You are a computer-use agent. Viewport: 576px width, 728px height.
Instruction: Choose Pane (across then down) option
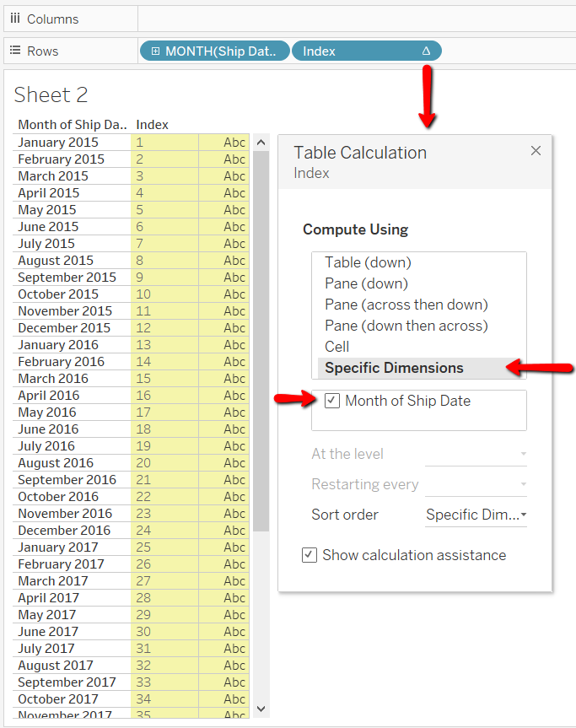coord(406,305)
